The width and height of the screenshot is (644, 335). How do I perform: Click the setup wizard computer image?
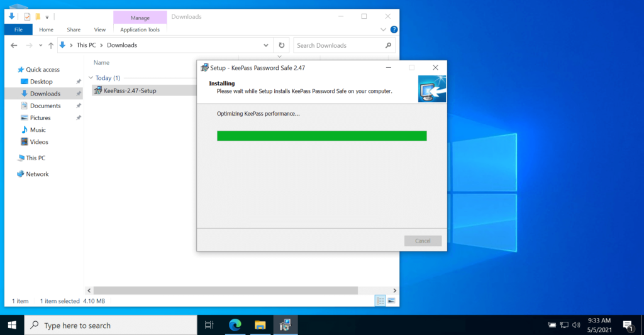432,89
